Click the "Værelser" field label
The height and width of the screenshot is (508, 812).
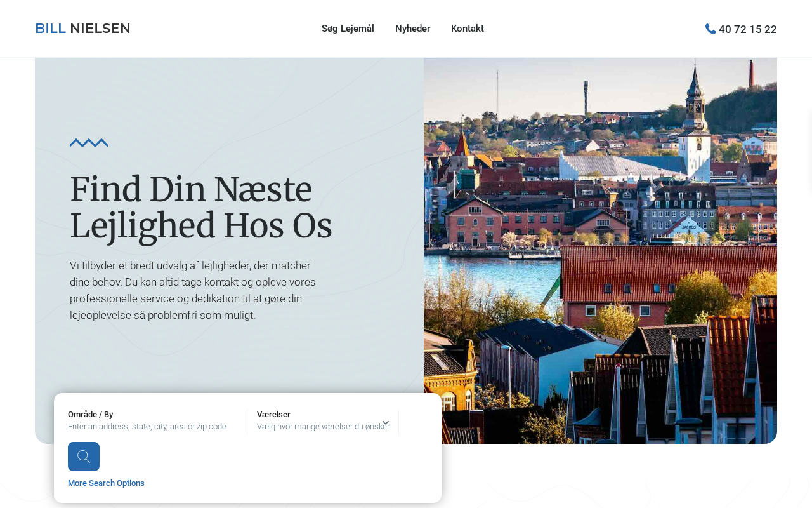coord(273,415)
